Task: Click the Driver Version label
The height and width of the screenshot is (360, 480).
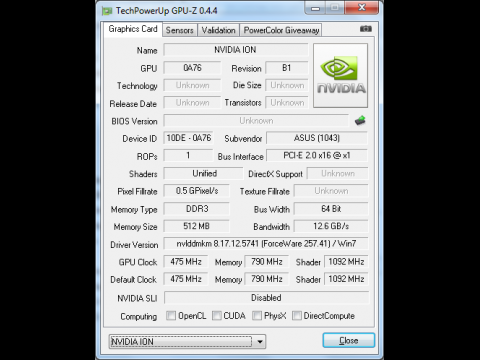Action: click(134, 245)
